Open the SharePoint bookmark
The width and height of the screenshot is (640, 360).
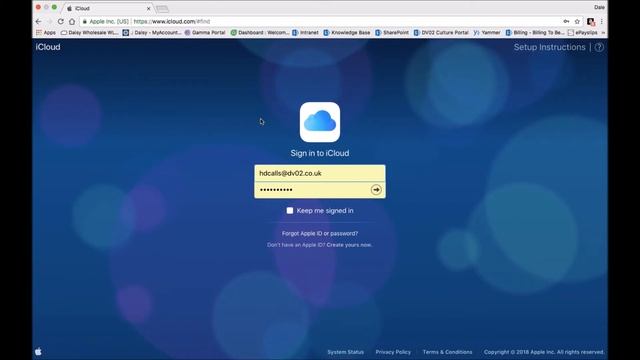392,33
